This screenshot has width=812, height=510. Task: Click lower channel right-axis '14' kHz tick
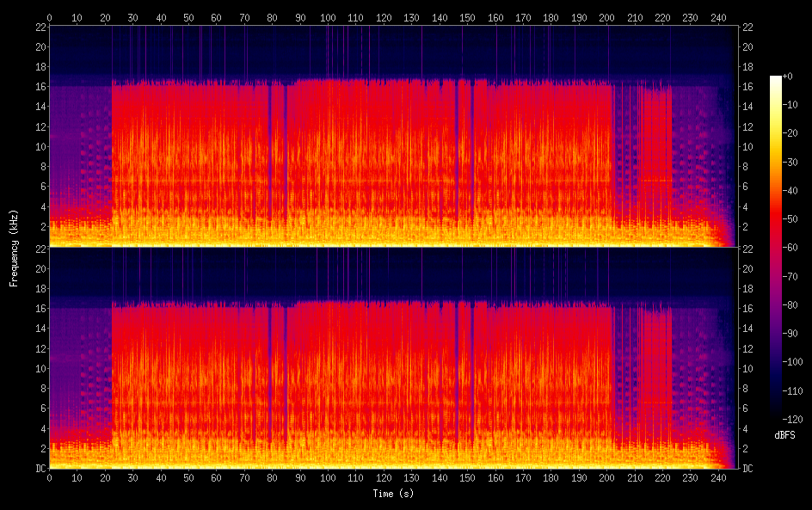[x=747, y=329]
